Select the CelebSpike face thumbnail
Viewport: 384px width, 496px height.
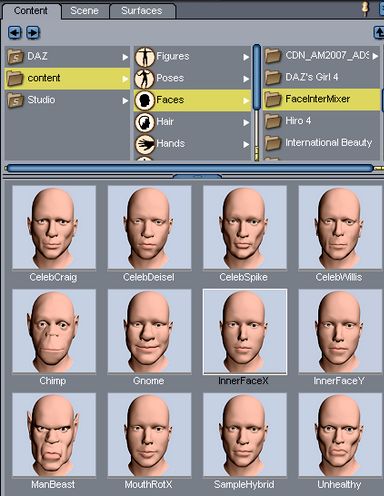[245, 227]
